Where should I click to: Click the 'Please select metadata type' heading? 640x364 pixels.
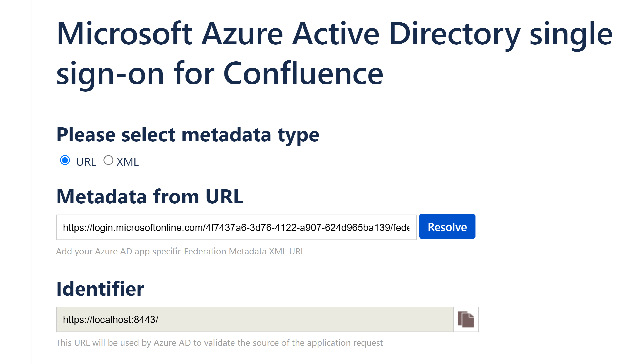coord(188,135)
